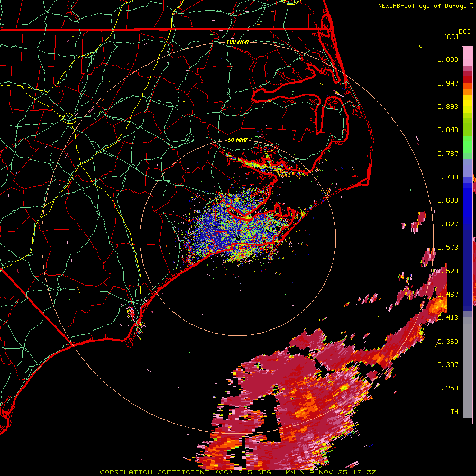The image size is (476, 476).
Task: Click the 100 NMI range ring label
Action: tap(237, 42)
